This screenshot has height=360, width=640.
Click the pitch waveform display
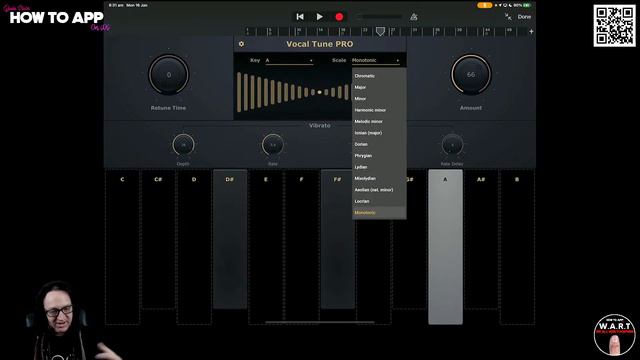coord(293,92)
